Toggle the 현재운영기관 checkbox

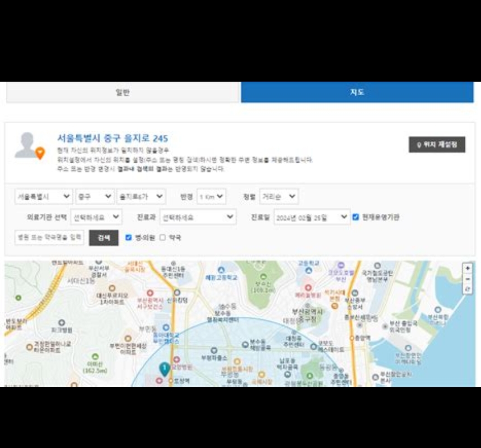pos(355,217)
